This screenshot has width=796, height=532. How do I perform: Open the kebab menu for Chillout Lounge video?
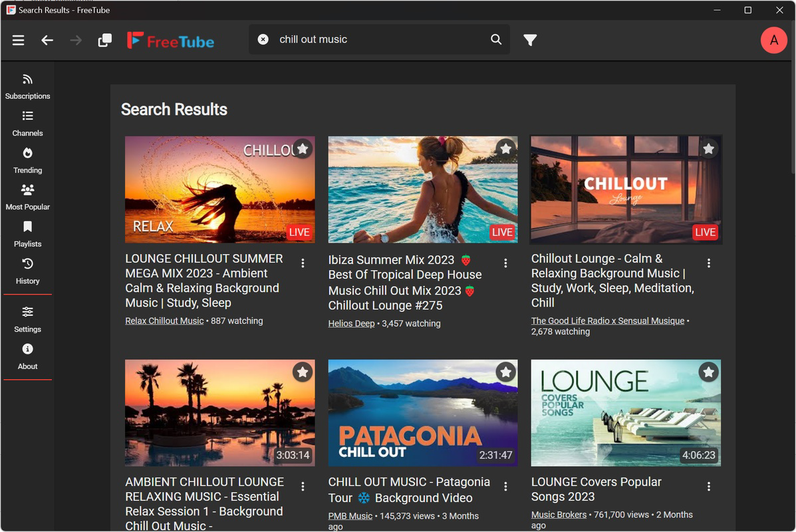708,263
